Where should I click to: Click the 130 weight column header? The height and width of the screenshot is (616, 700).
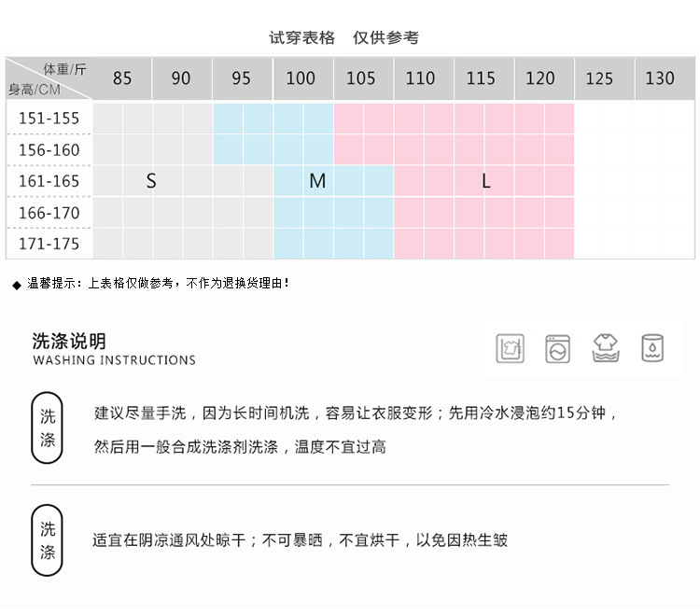[660, 79]
